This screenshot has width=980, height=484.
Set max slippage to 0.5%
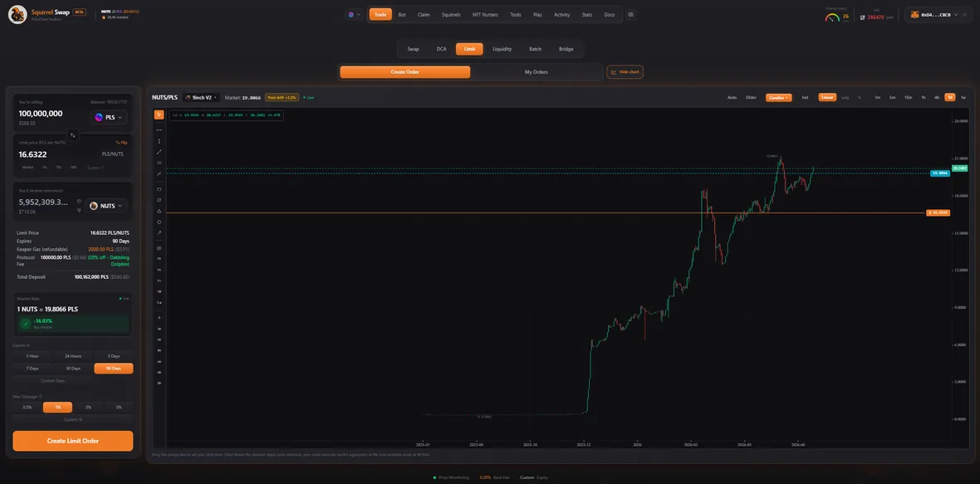27,407
